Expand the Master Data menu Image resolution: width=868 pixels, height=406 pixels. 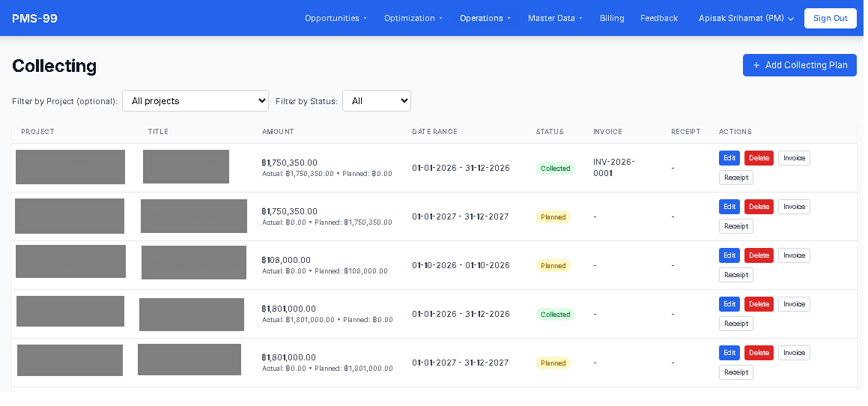(555, 18)
